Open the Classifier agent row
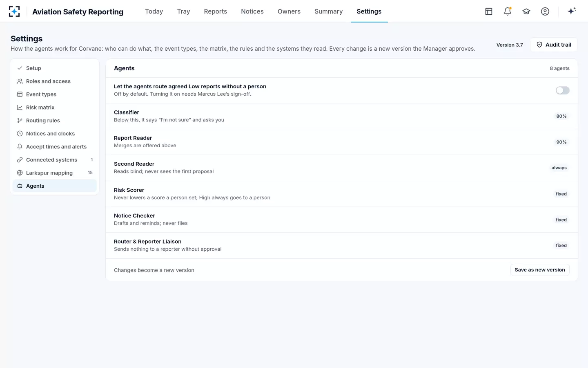The image size is (588, 368). tap(342, 116)
